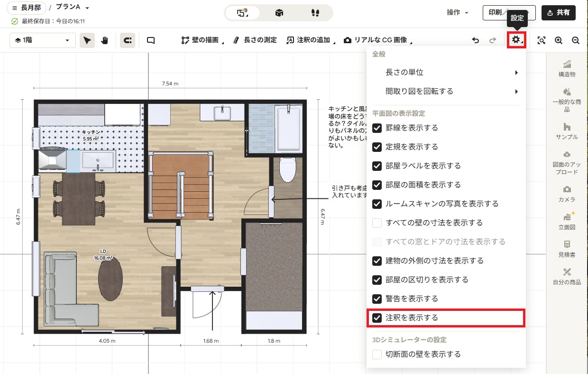This screenshot has width=588, height=374.
Task: Open the プランA dropdown
Action: point(73,8)
